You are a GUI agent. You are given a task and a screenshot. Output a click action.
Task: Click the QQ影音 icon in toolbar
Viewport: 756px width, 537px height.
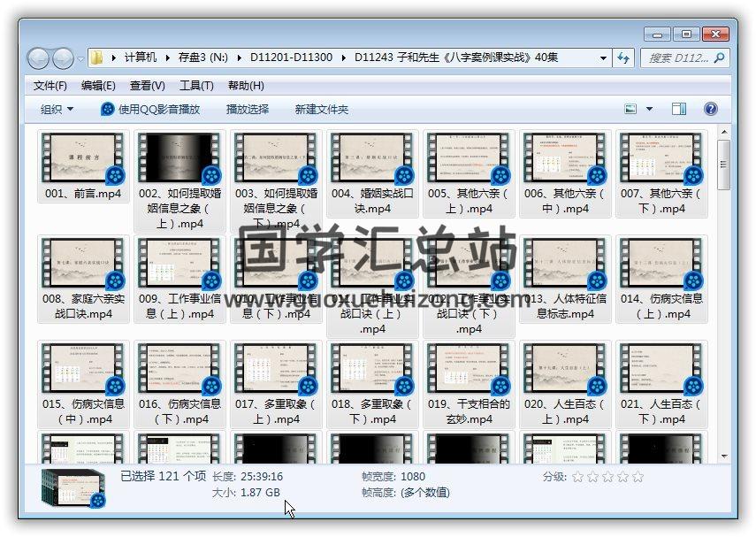(108, 109)
